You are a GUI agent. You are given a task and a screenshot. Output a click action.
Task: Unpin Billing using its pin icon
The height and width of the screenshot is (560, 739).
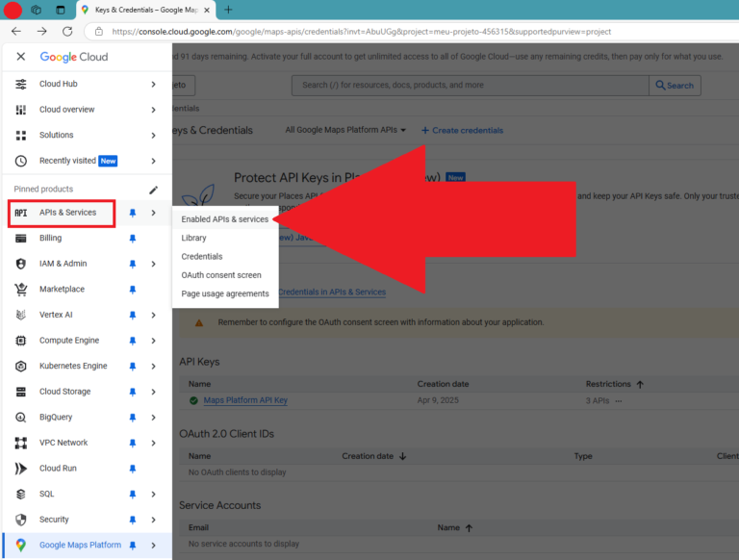[x=133, y=238]
